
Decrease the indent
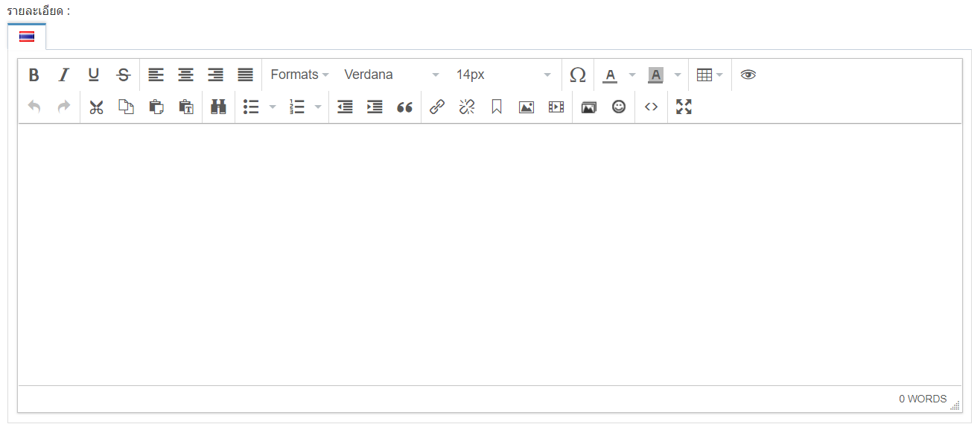click(x=345, y=107)
